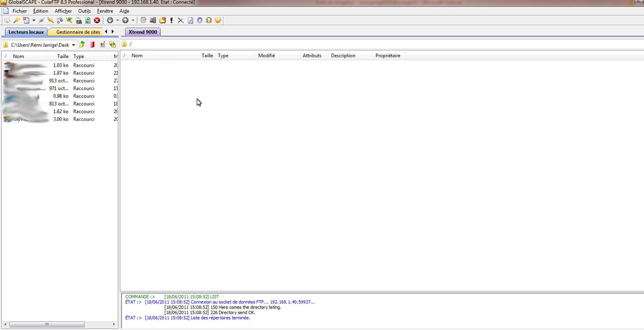The width and height of the screenshot is (644, 330).
Task: Go up one folder in local pane
Action: 82,45
